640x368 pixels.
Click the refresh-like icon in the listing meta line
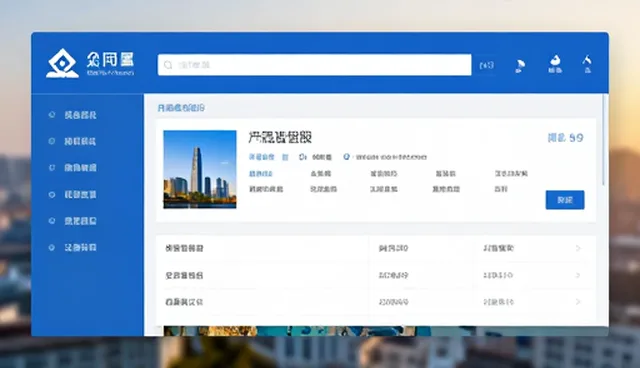(x=302, y=157)
